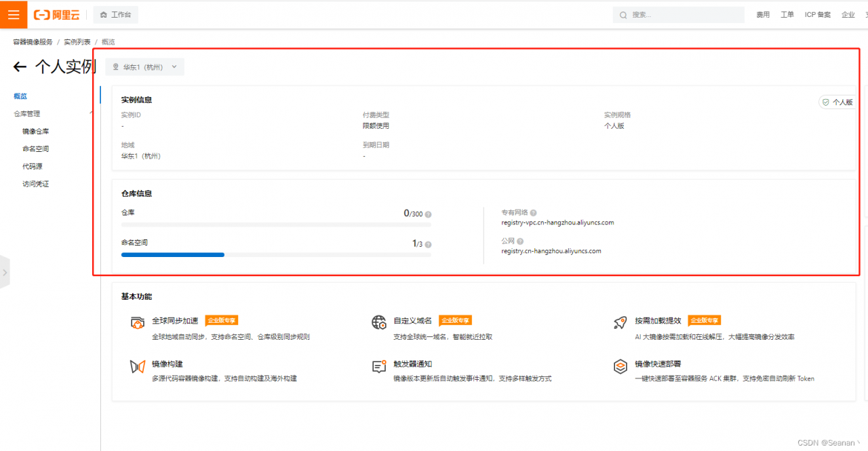Focus the 搜索 search field
The height and width of the screenshot is (451, 868).
(678, 15)
